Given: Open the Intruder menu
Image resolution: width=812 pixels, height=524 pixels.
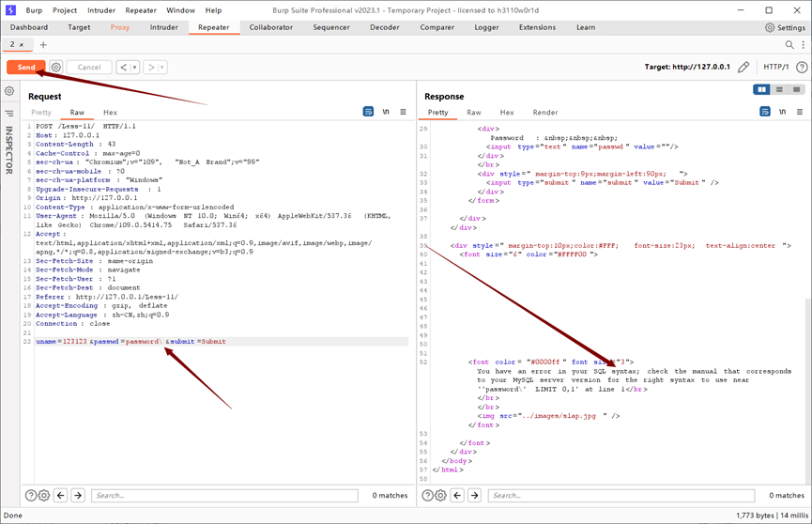Looking at the screenshot, I should click(x=101, y=10).
